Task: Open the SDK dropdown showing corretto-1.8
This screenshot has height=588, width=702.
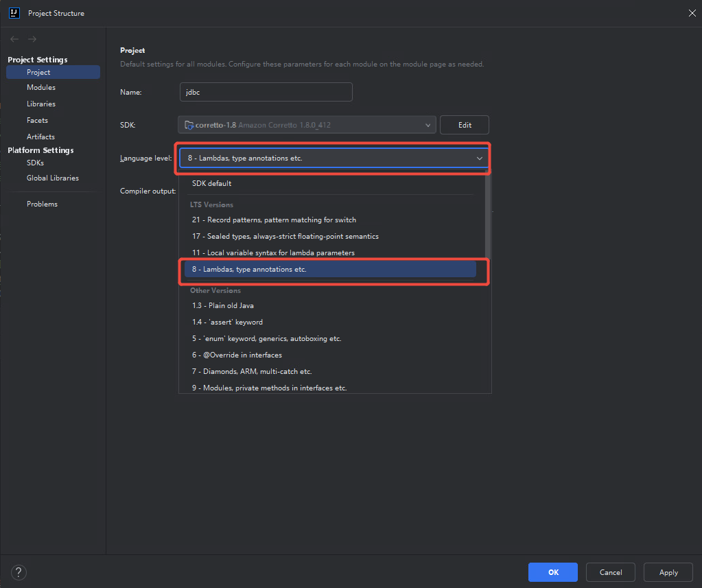Action: pos(307,125)
